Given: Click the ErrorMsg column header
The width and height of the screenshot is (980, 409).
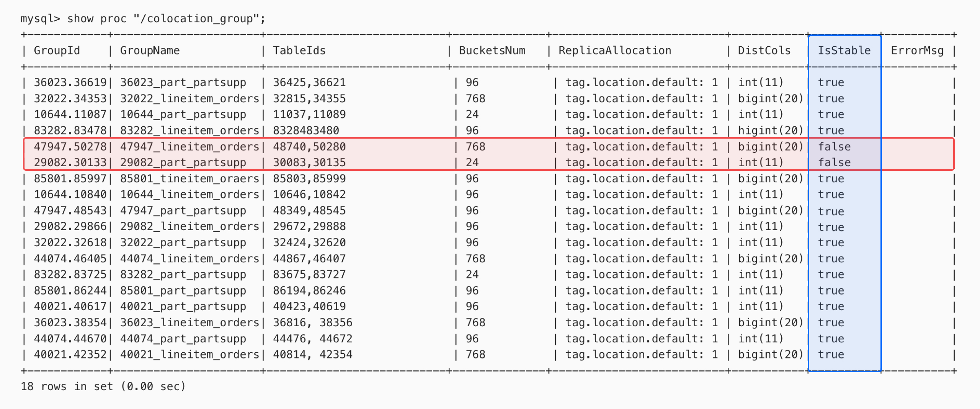Looking at the screenshot, I should (x=917, y=50).
